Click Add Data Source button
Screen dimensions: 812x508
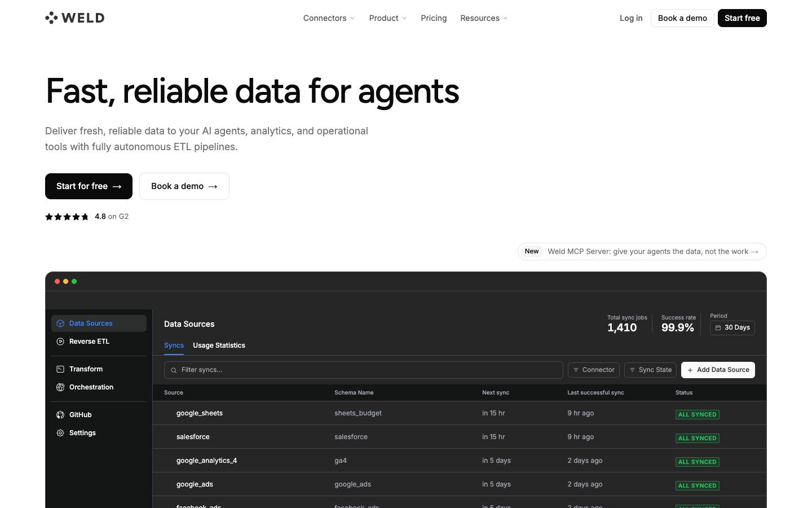[x=718, y=370]
